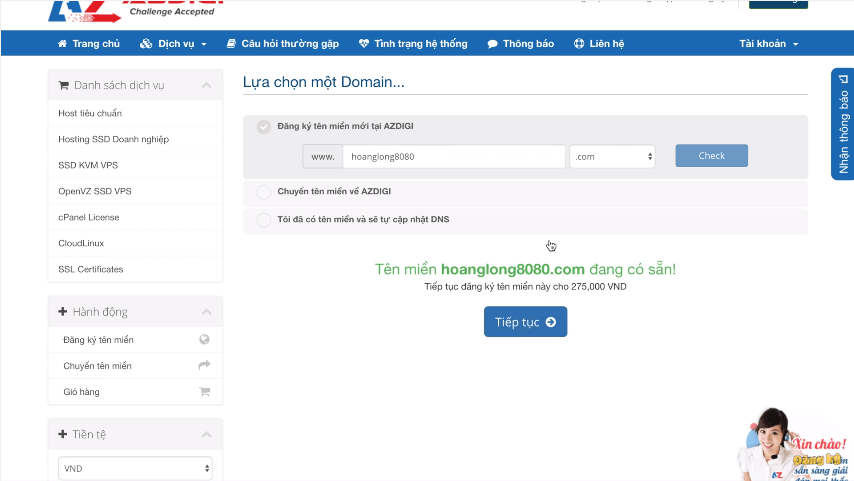Click the domain name input field

454,156
